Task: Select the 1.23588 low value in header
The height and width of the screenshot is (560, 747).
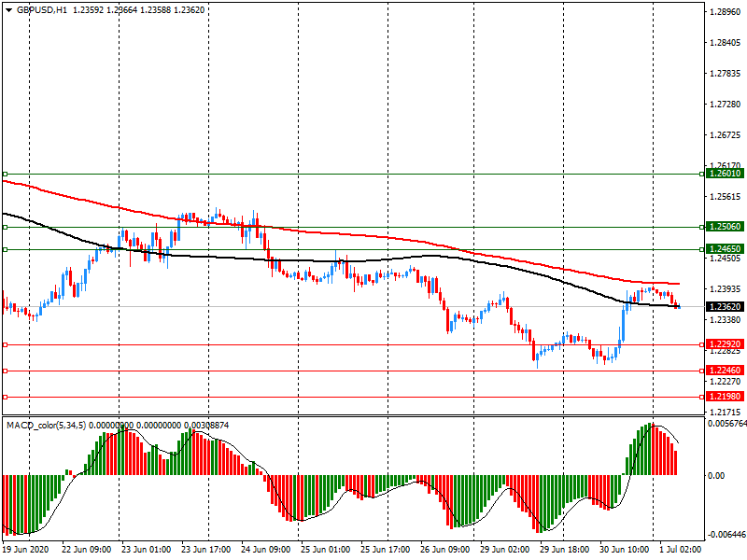Action: click(x=155, y=10)
